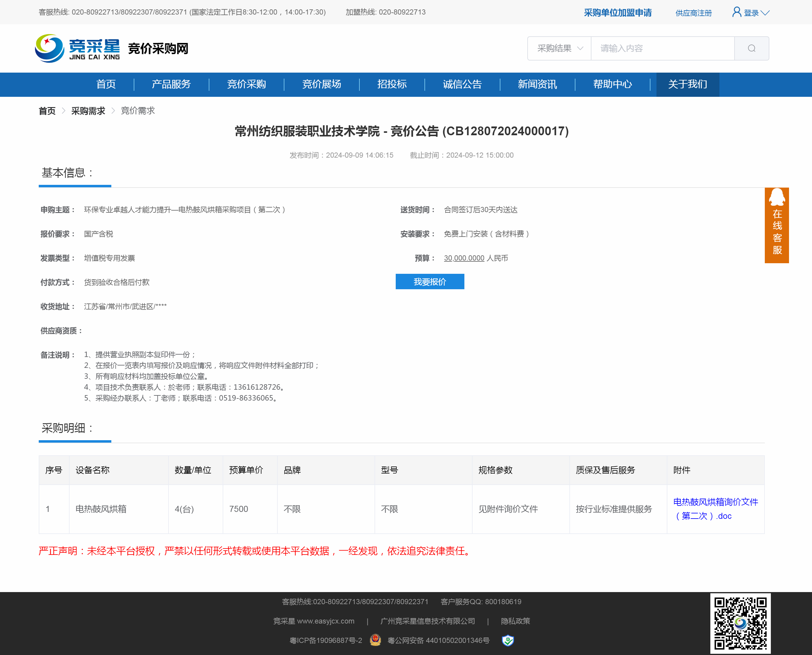The height and width of the screenshot is (655, 812).
Task: Open the 竞价采购 nav menu
Action: tap(246, 84)
